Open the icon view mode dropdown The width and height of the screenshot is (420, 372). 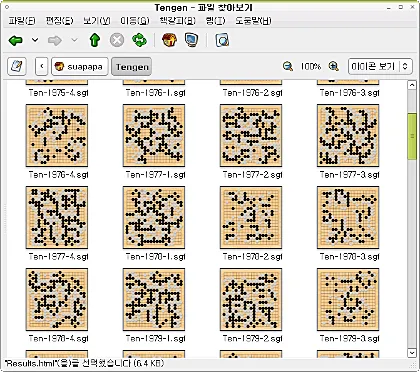coord(380,66)
